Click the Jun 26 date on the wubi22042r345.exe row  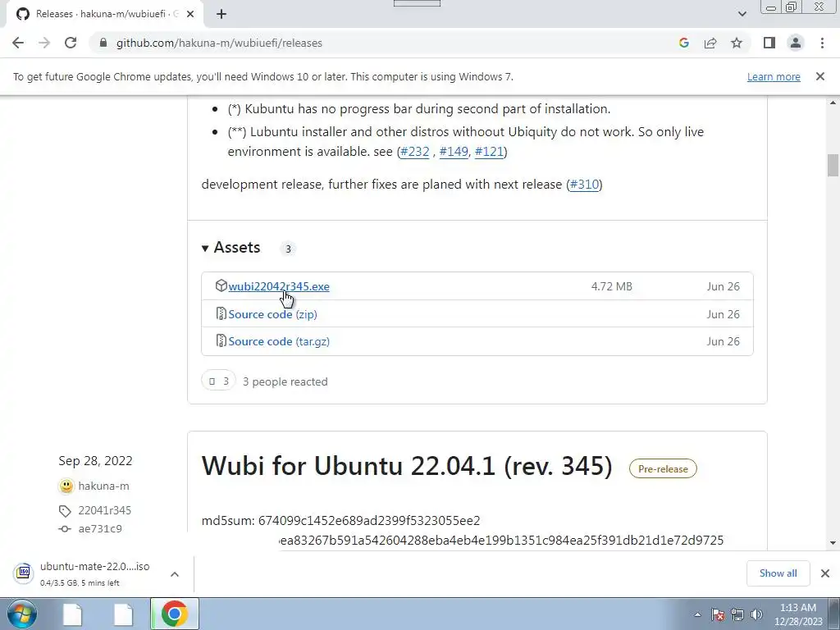[x=723, y=286]
